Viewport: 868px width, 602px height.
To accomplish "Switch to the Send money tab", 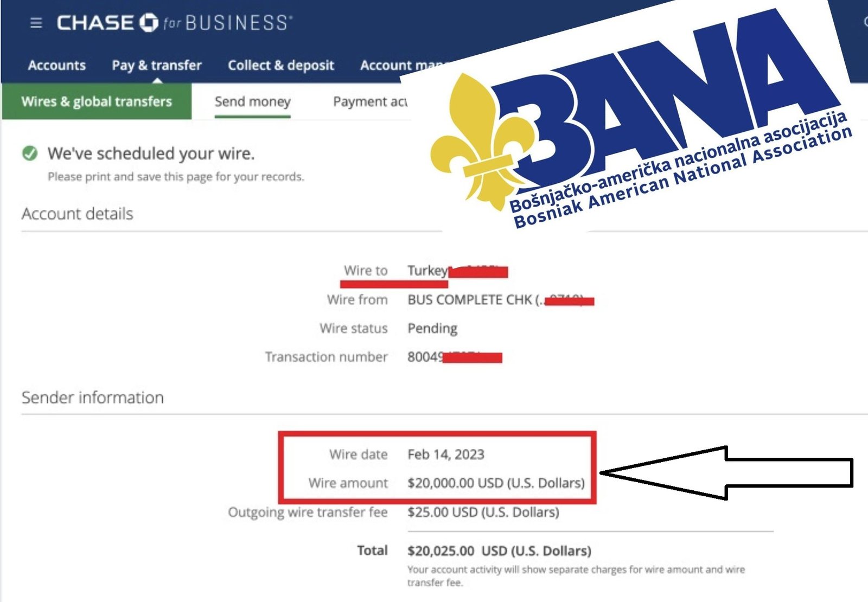I will (252, 101).
